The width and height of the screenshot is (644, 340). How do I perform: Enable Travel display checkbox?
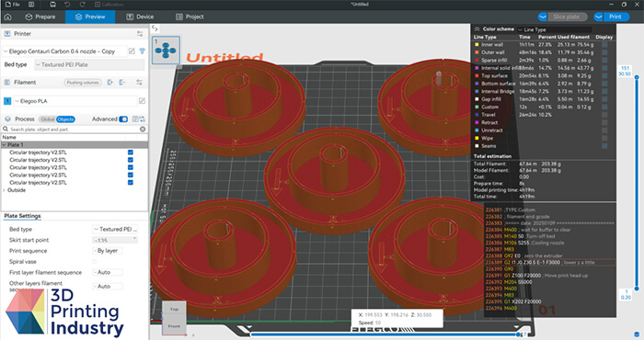coord(604,115)
